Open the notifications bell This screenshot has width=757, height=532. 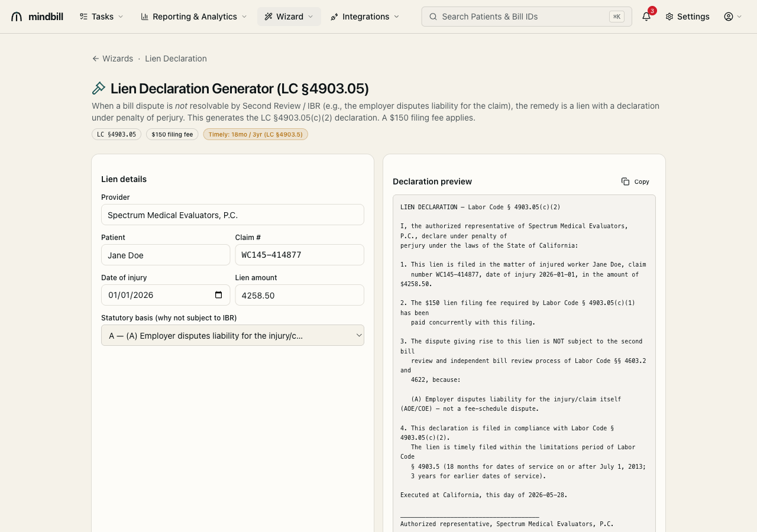click(x=646, y=17)
